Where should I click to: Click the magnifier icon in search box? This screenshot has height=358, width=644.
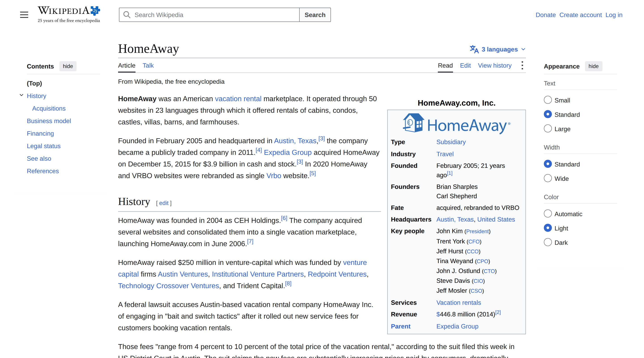pyautogui.click(x=127, y=15)
